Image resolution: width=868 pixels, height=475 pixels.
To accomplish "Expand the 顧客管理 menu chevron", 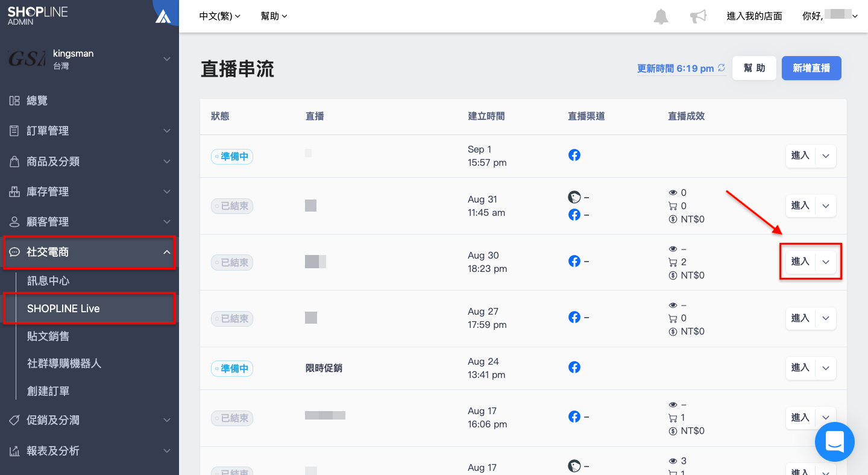I will tap(167, 222).
